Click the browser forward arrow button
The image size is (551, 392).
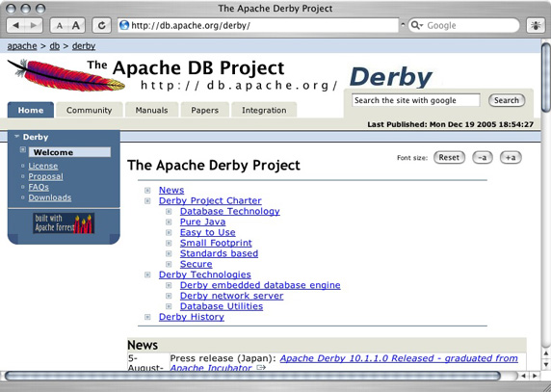tap(34, 26)
